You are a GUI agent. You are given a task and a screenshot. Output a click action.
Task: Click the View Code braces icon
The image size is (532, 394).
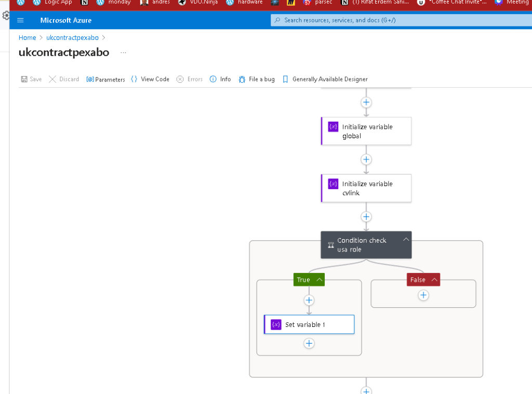point(134,79)
